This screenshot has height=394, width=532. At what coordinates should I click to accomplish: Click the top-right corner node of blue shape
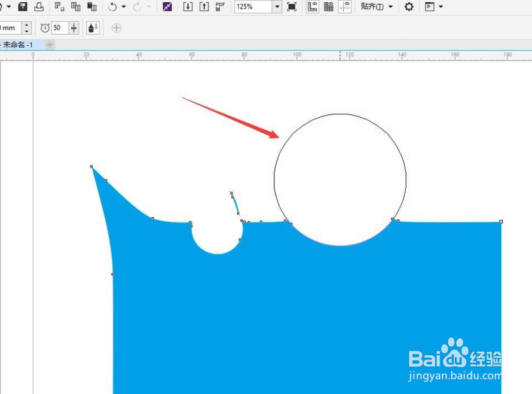(x=501, y=222)
